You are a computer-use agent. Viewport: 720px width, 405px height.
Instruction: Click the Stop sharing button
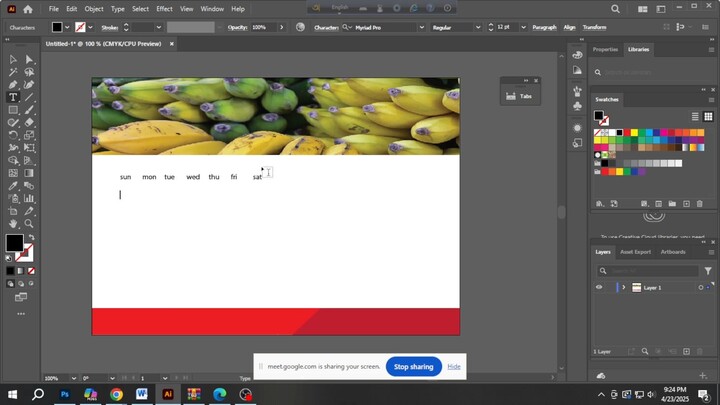click(x=413, y=367)
